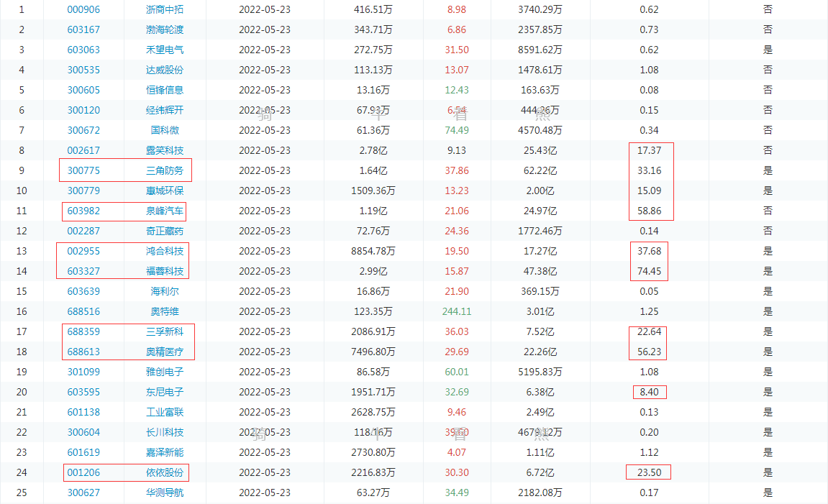
Task: Select stock code 001206
Action: tap(83, 472)
